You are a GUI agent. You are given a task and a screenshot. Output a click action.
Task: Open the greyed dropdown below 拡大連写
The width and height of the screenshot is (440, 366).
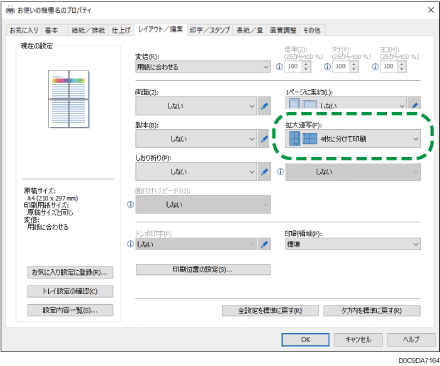pos(353,172)
